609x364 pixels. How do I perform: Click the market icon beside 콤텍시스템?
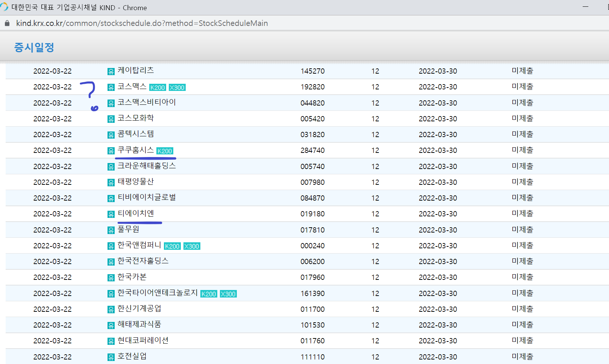[111, 135]
